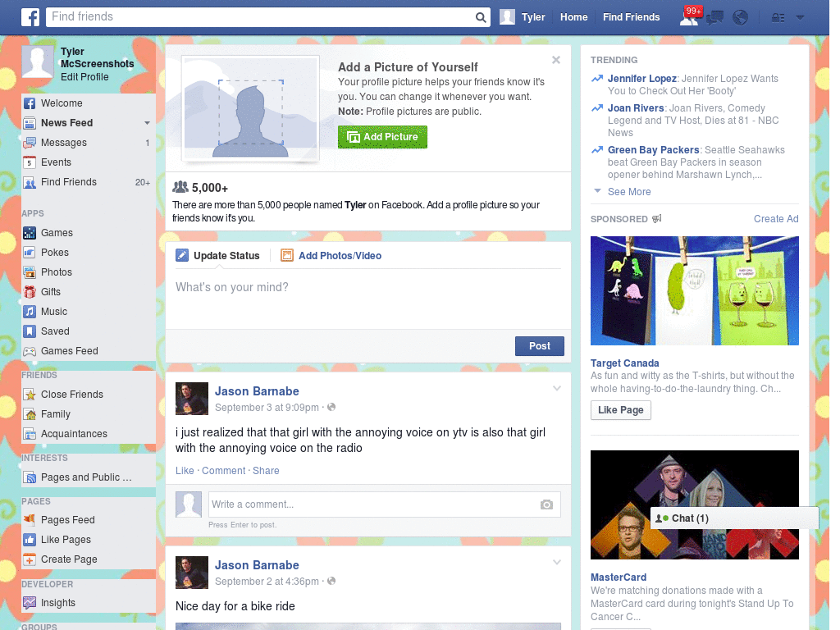
Task: Click the search magnifier icon
Action: [x=481, y=17]
